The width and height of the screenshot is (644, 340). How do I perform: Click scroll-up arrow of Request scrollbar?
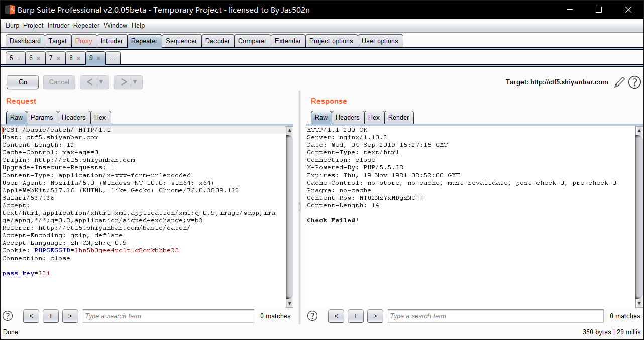click(289, 130)
